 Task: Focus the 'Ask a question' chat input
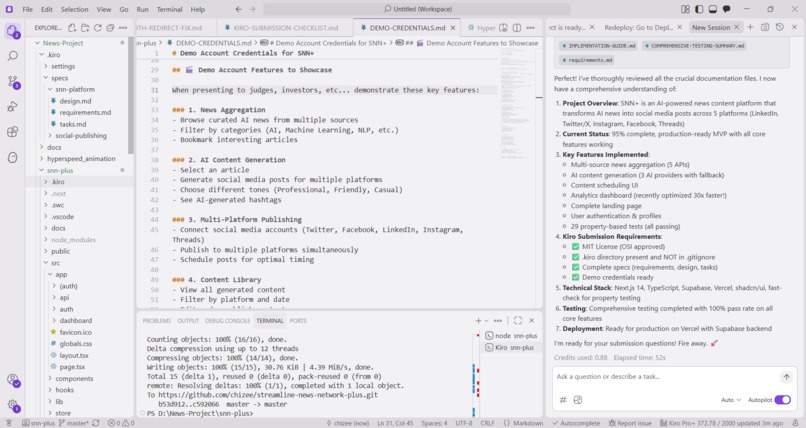[666, 377]
